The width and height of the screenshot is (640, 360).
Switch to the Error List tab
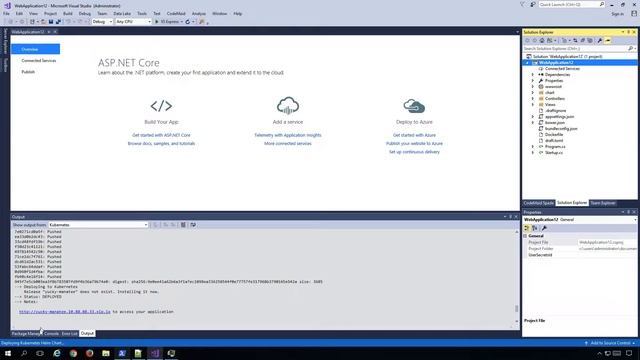coord(69,333)
